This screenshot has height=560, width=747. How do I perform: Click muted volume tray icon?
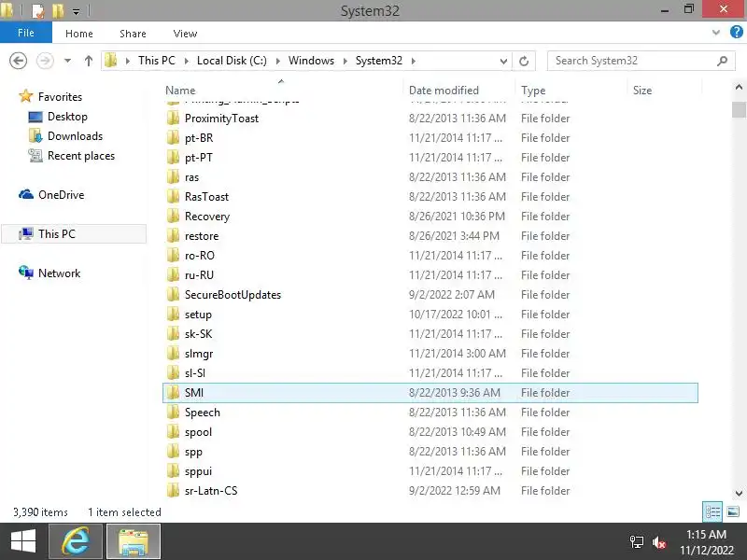[x=659, y=542]
